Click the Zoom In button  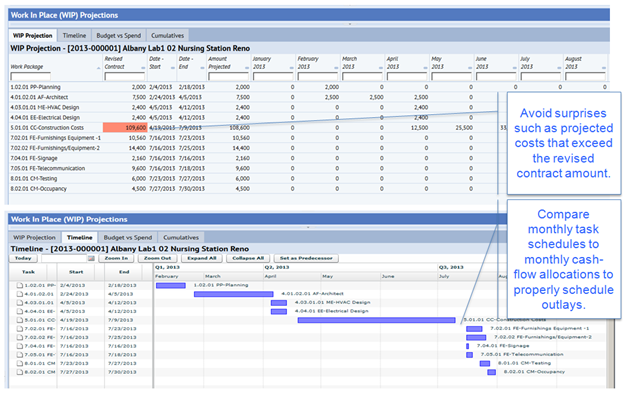116,258
